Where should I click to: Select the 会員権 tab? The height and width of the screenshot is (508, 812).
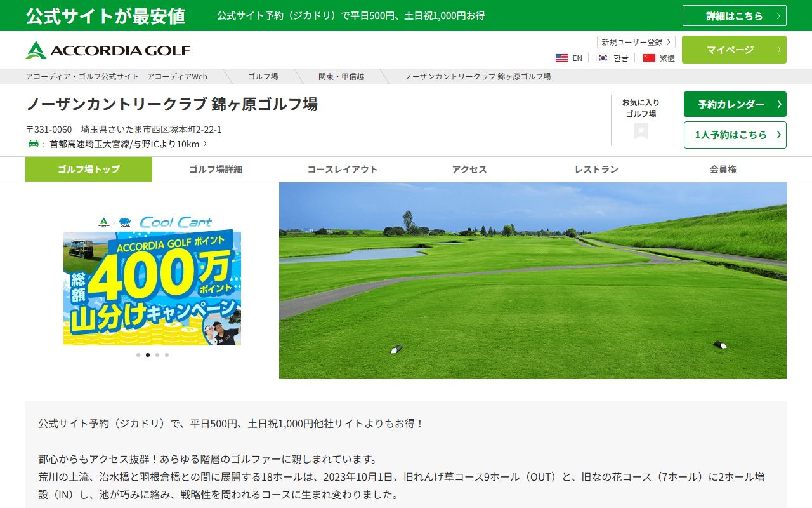723,170
